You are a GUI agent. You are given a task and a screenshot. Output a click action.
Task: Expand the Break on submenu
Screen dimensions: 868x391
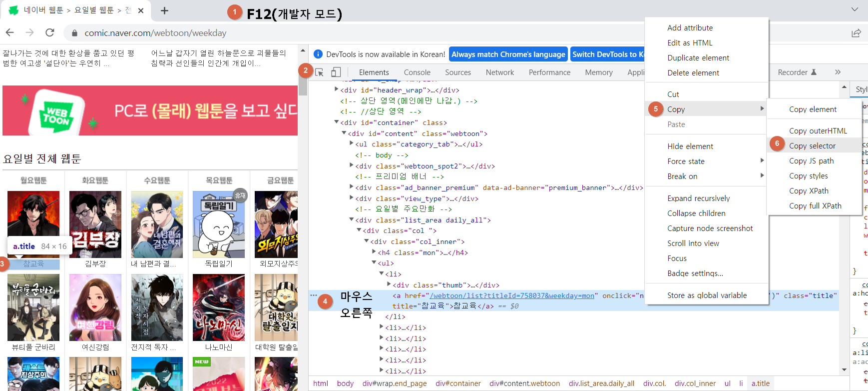[706, 176]
